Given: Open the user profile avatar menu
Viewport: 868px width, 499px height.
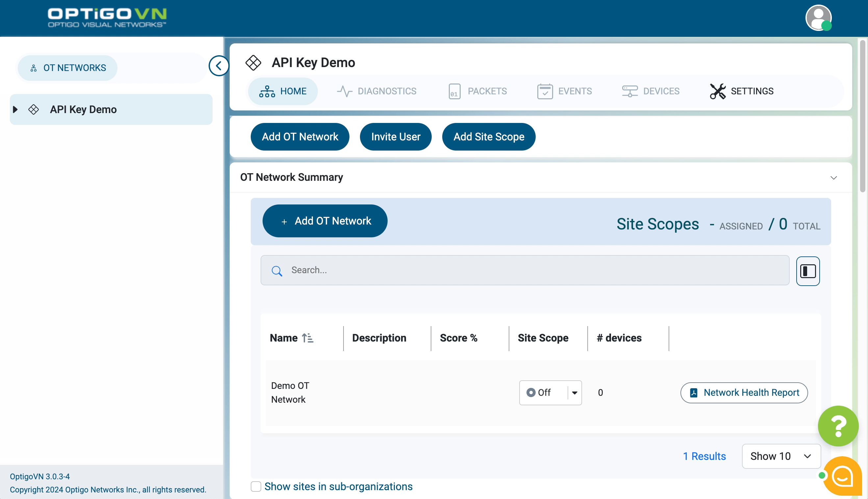Looking at the screenshot, I should pyautogui.click(x=818, y=18).
